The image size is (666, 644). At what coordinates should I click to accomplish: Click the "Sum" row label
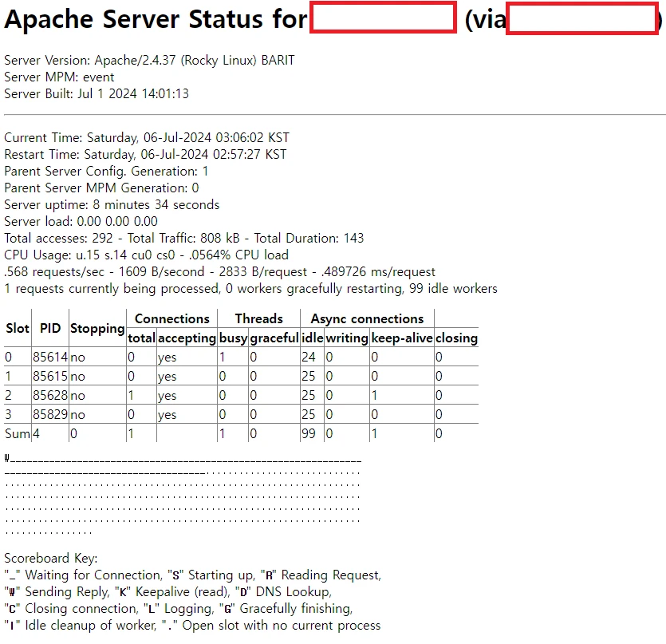point(18,434)
